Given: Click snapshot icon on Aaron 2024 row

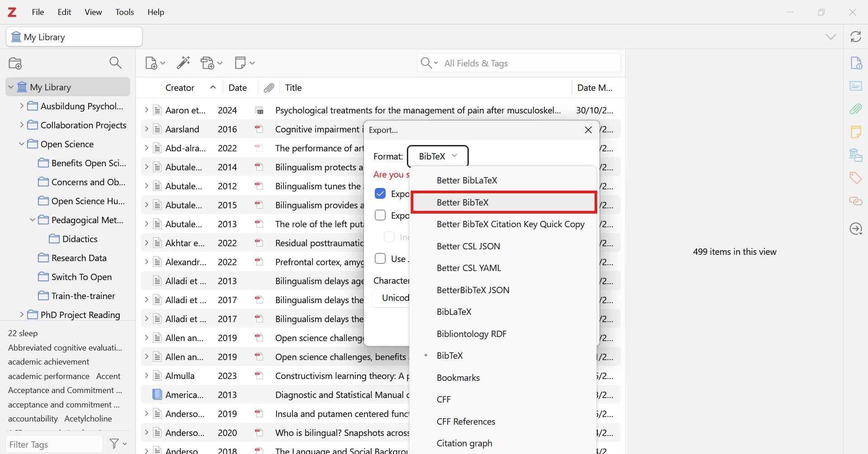Looking at the screenshot, I should point(259,110).
